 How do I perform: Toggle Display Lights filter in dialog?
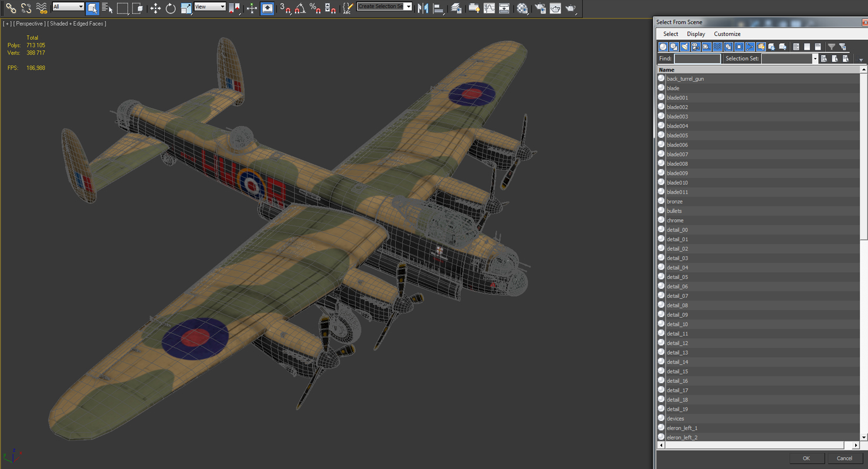tap(685, 47)
